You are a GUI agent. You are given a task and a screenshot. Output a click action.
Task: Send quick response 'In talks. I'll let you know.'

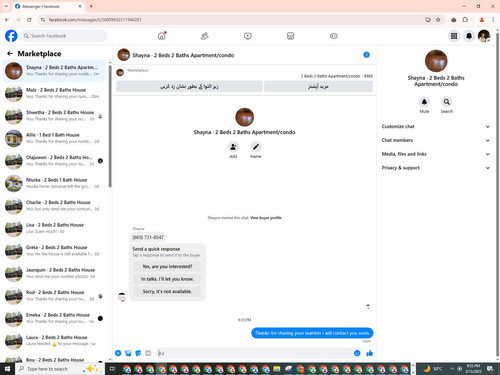click(167, 279)
